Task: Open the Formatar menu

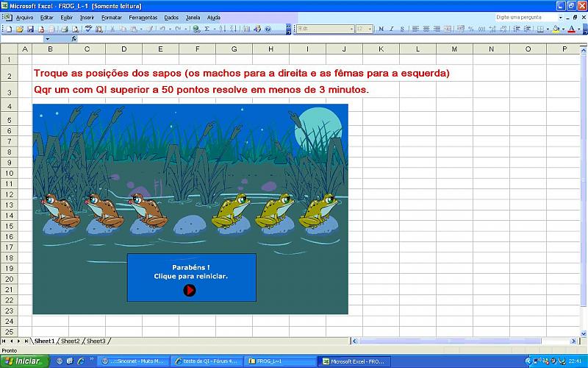Action: [x=112, y=17]
